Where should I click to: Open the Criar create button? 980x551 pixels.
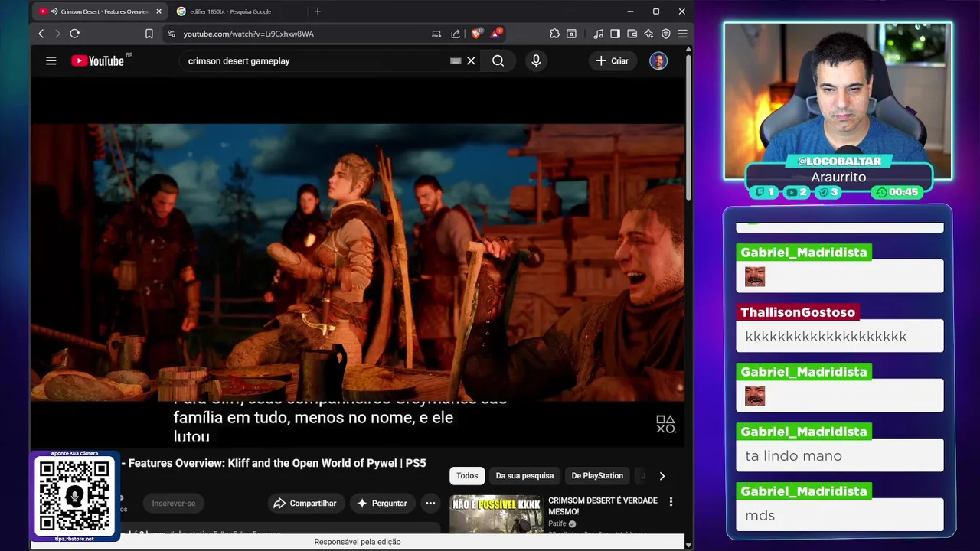[612, 60]
